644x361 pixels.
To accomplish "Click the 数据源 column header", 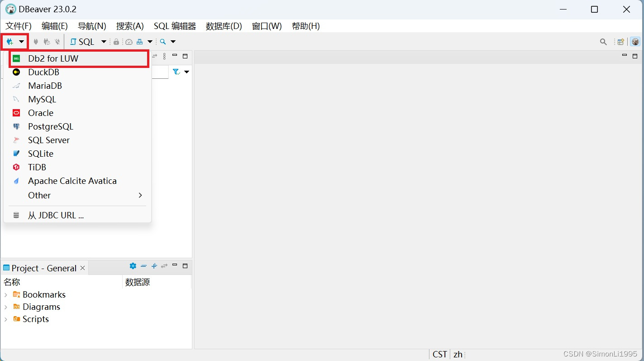I will pos(157,282).
